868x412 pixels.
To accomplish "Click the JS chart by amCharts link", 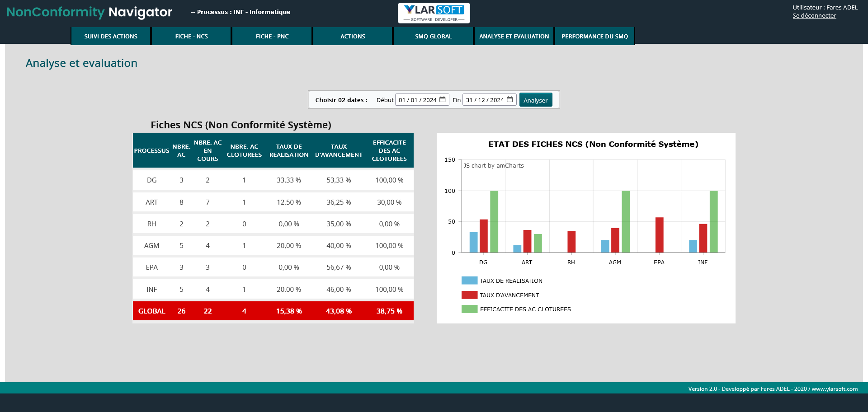I will [494, 166].
